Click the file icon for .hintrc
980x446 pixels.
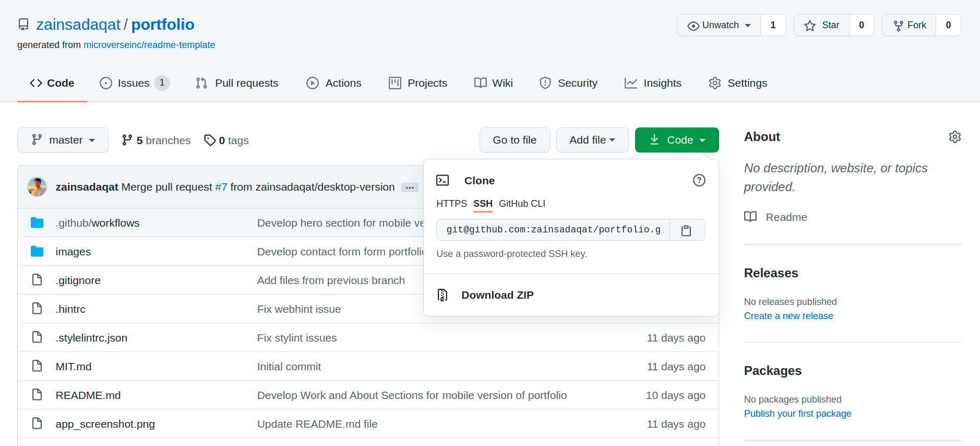click(37, 309)
